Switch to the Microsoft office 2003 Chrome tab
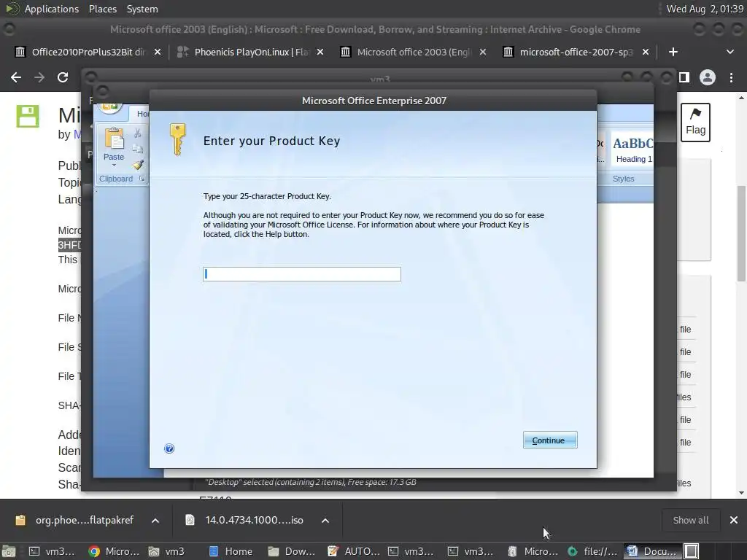Screen dimensions: 747x560 point(414,52)
